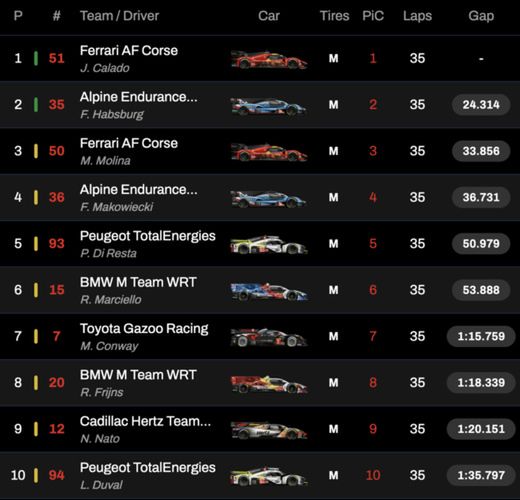
Task: Select the Peugeot #93 car thumbnail
Action: [269, 245]
